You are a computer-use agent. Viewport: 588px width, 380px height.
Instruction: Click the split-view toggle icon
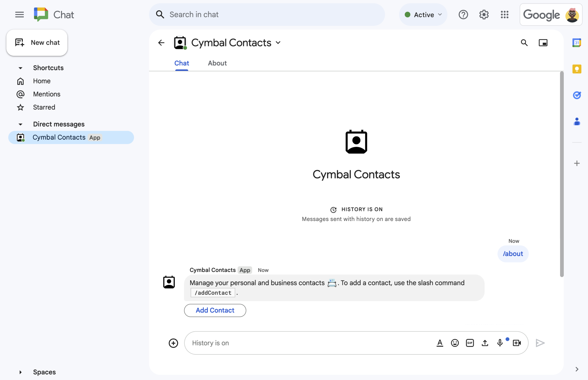coord(543,42)
